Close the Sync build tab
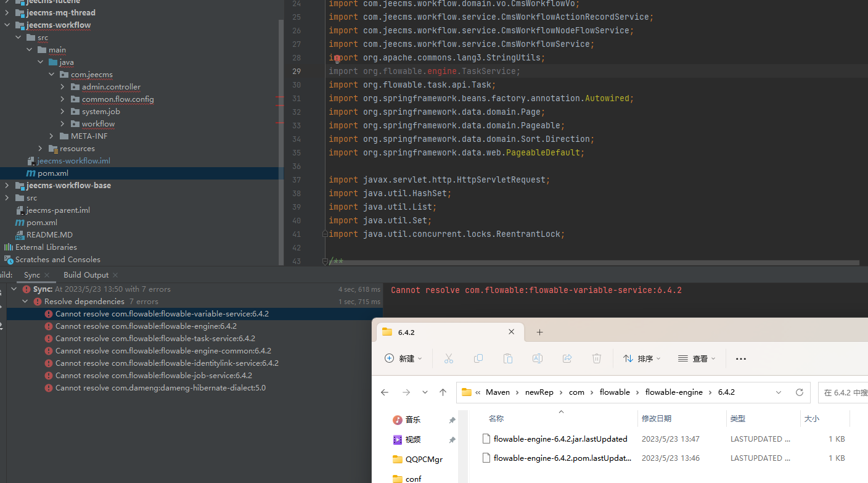The image size is (868, 483). coord(47,275)
